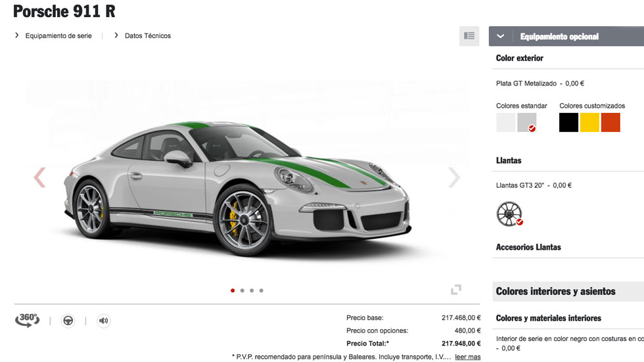Open Colores interiores y asientos section

point(568,292)
